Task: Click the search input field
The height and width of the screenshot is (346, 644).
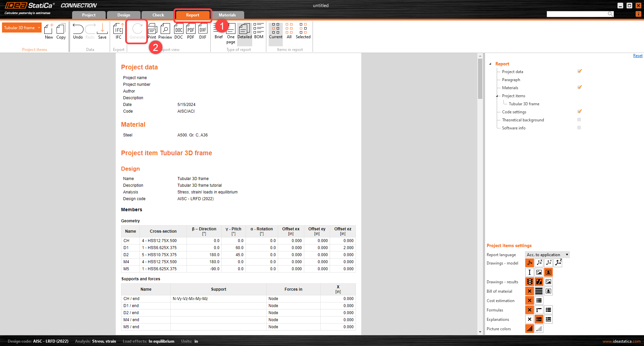Action: click(x=577, y=14)
